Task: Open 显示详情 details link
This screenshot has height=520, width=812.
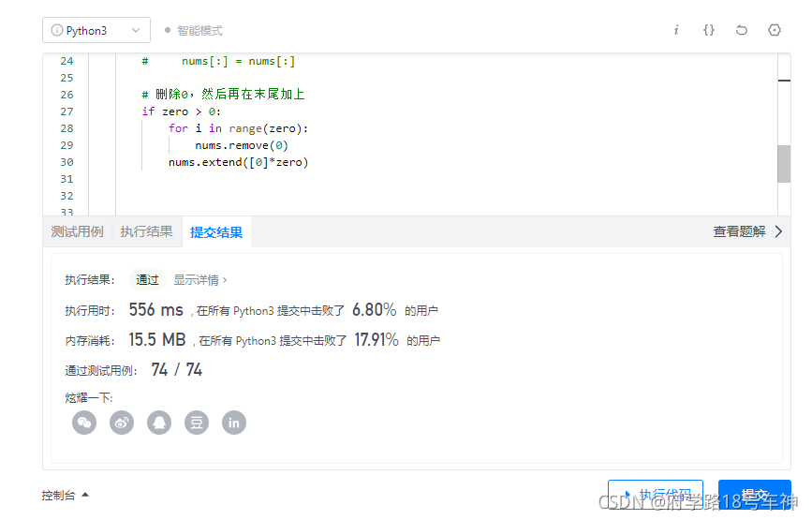Action: [199, 280]
